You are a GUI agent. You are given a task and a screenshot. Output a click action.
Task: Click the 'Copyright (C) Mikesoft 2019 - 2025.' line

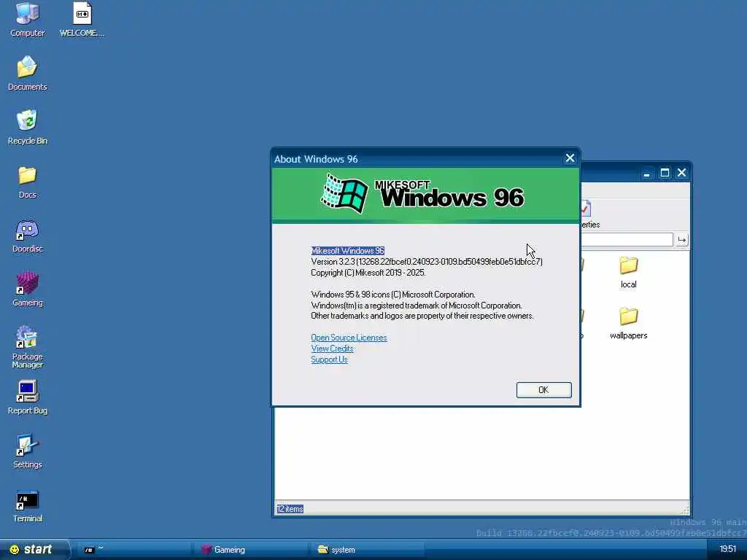tap(368, 273)
